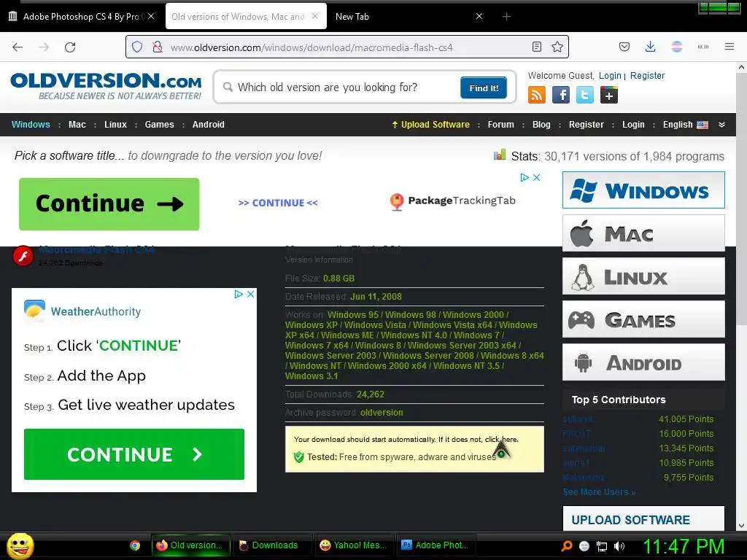Click the Google Plus icon
The width and height of the screenshot is (747, 560).
pos(609,95)
